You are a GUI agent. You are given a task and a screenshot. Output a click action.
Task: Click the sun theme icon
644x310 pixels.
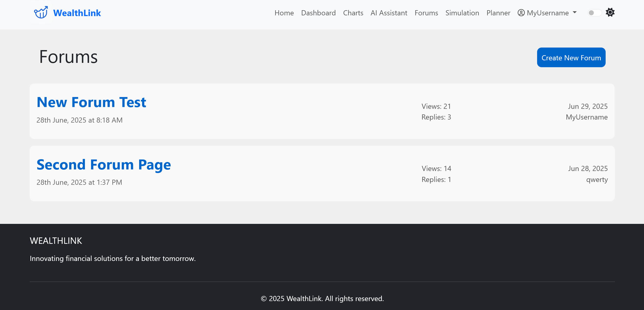610,12
